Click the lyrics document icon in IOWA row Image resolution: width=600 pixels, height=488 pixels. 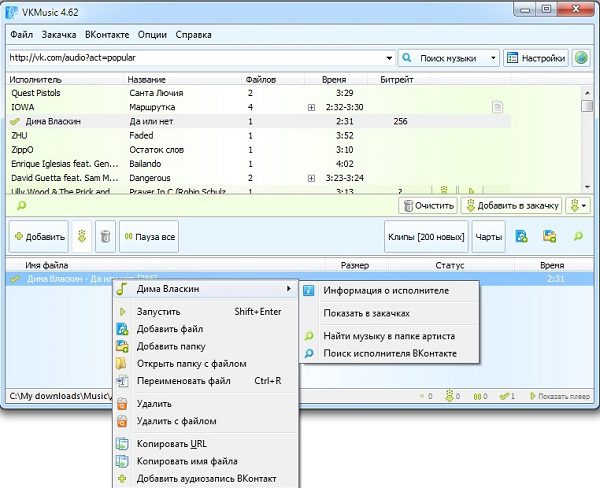[x=497, y=107]
